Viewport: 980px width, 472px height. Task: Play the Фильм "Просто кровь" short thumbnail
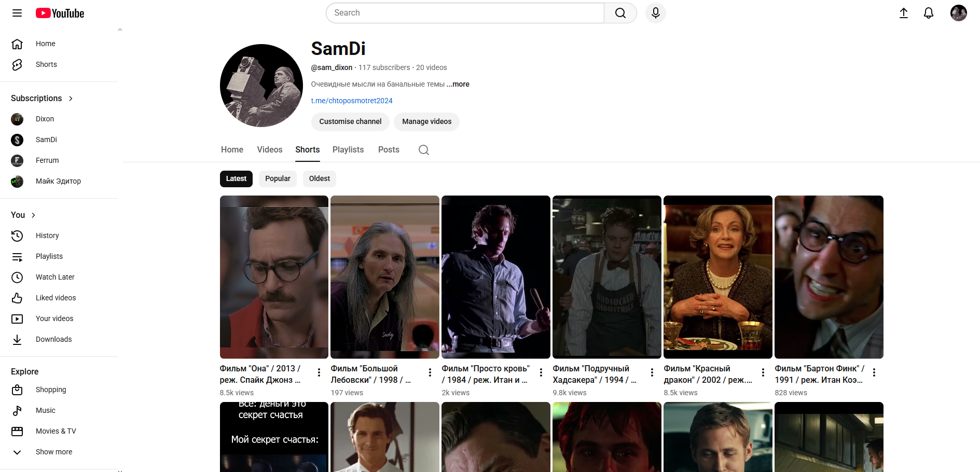496,277
